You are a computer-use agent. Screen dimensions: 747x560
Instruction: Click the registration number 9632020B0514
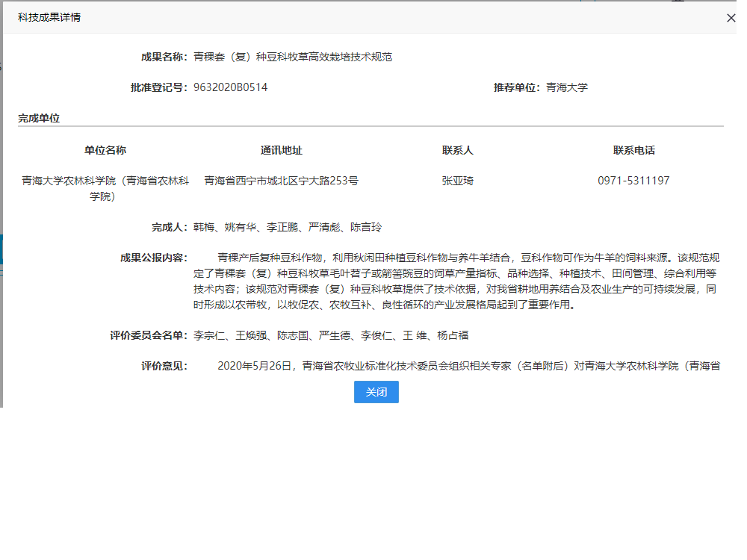[230, 87]
